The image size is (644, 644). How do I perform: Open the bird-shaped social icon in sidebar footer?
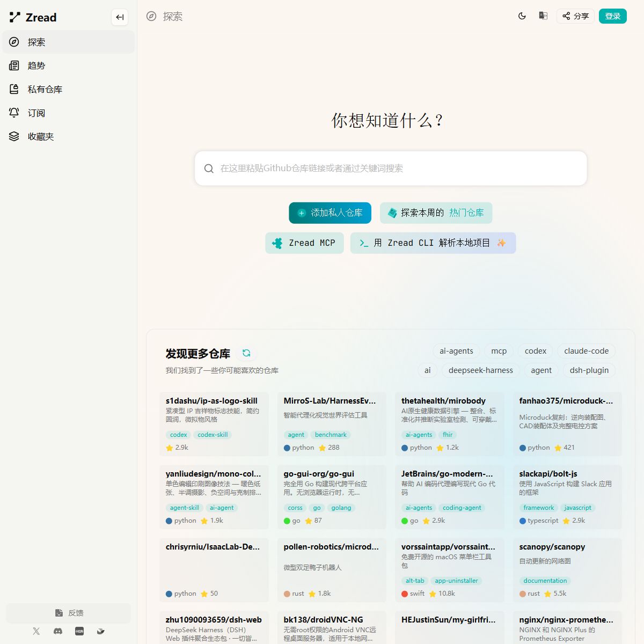(100, 631)
